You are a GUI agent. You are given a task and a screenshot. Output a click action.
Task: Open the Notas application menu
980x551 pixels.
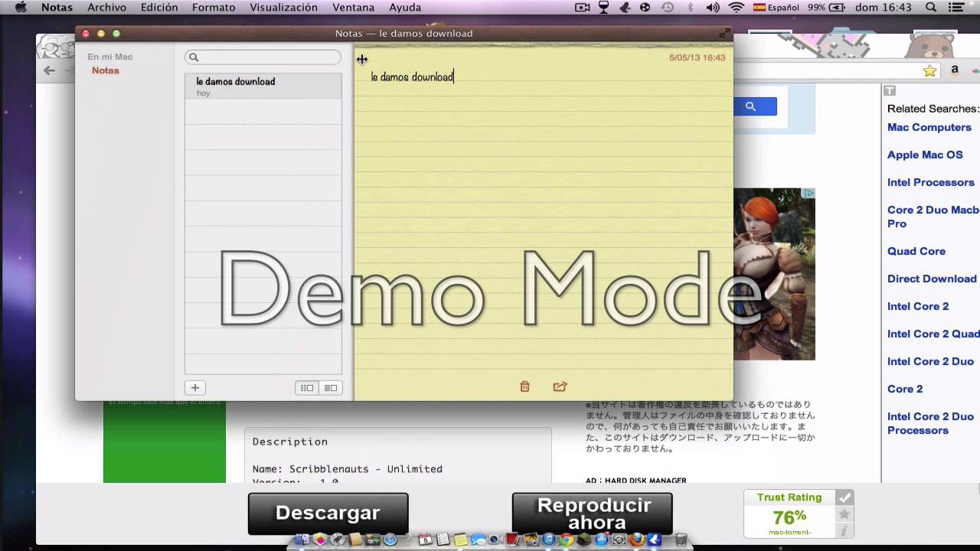pos(57,8)
